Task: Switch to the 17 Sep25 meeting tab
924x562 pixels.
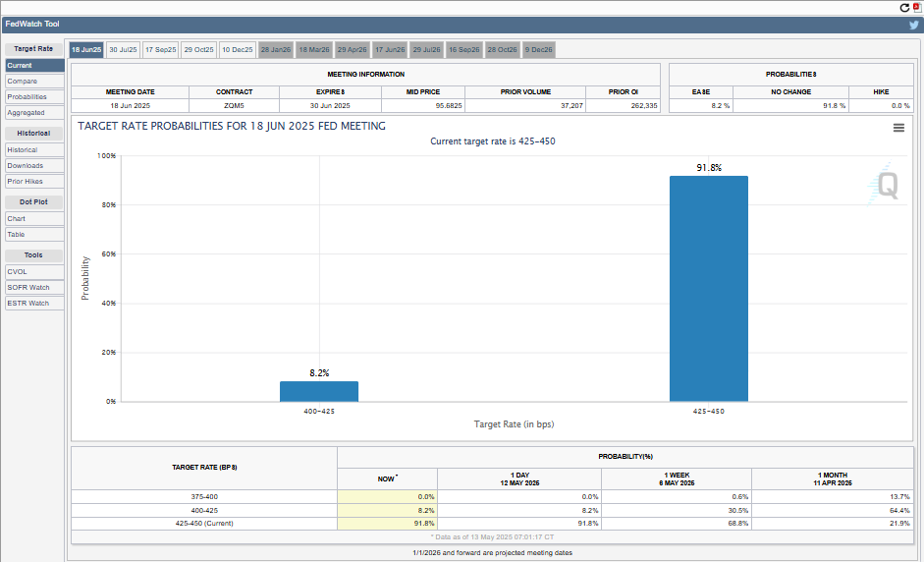Action: tap(161, 49)
